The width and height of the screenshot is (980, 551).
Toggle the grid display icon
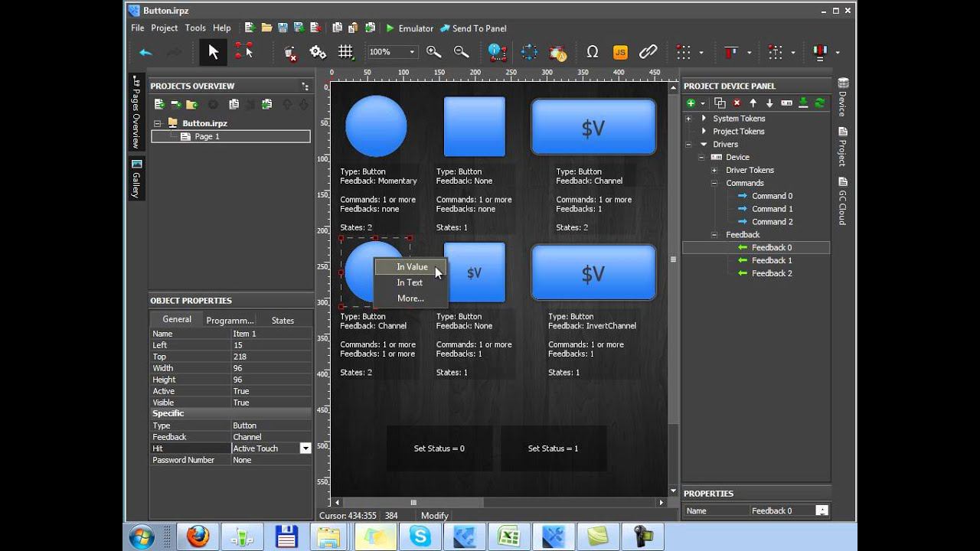(x=346, y=52)
